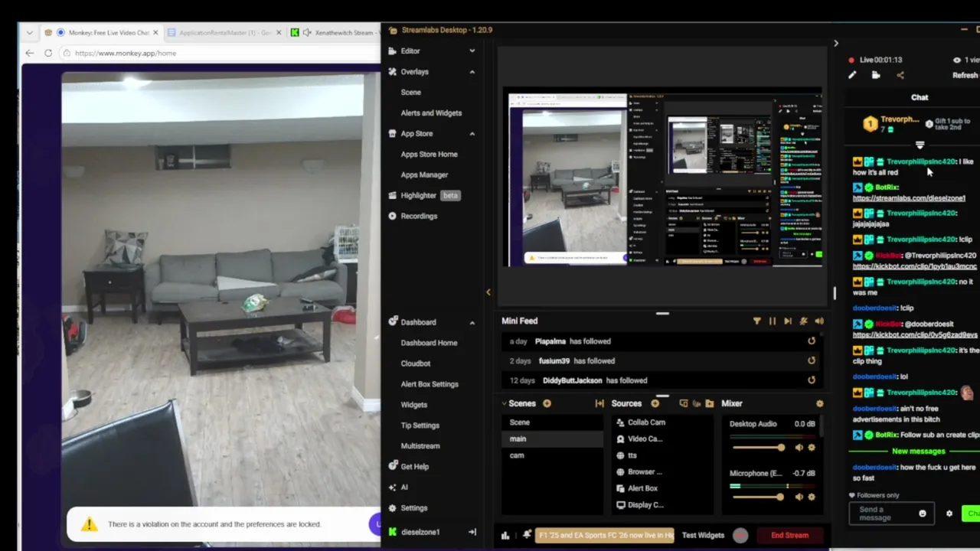The height and width of the screenshot is (551, 980).
Task: Open the emoji picker in chat
Action: (923, 514)
